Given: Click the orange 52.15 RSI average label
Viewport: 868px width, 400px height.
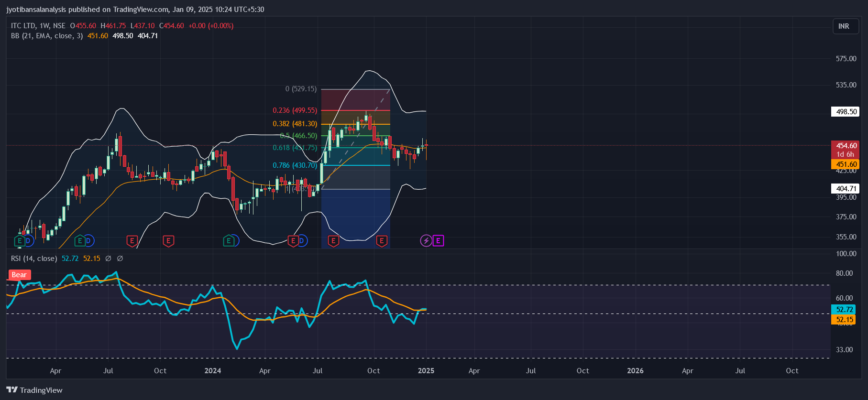Looking at the screenshot, I should tap(844, 320).
